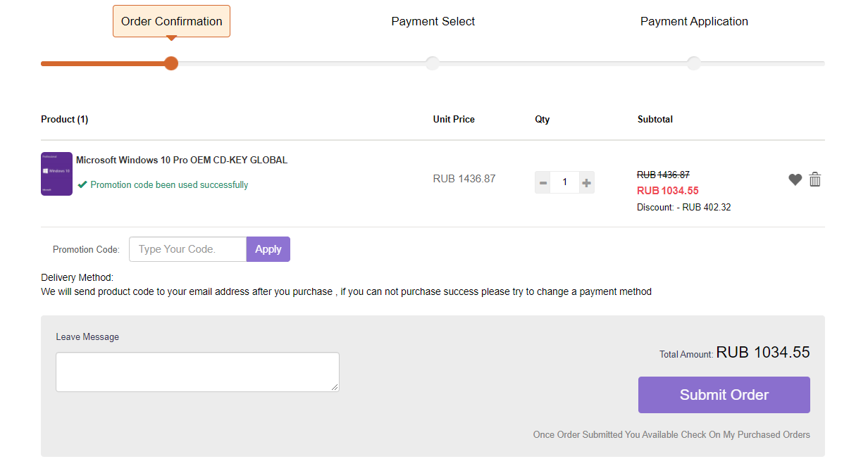Go to the Payment Select step
The height and width of the screenshot is (466, 868).
click(433, 21)
